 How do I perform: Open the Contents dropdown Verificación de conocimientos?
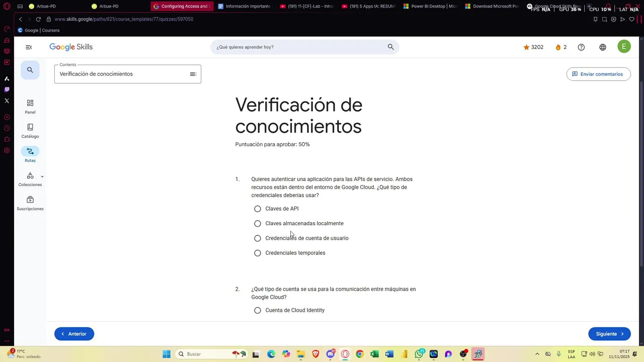point(128,74)
